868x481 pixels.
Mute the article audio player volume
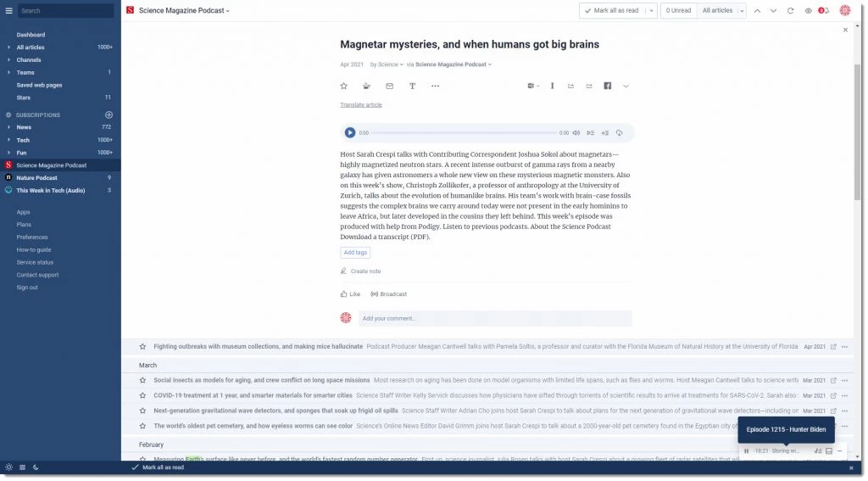pos(576,133)
